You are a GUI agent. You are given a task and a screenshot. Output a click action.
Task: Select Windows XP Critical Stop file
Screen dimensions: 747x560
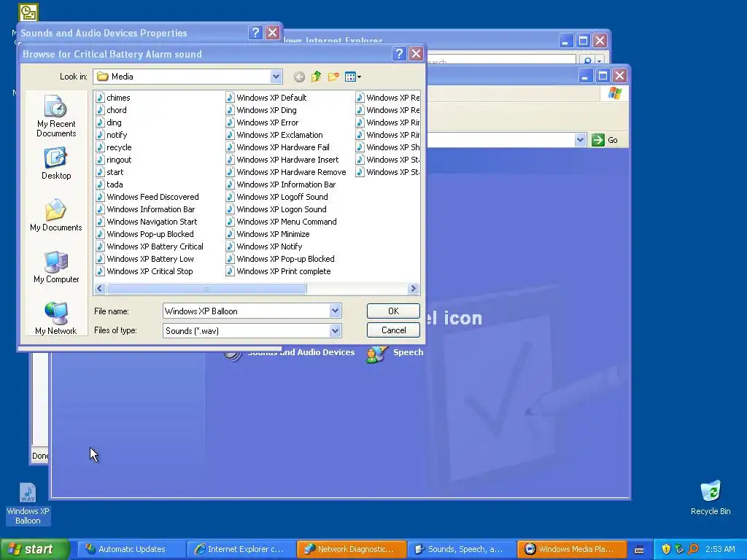[144, 271]
